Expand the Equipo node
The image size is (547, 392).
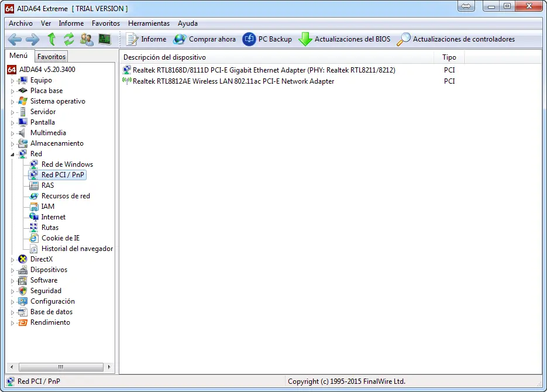point(12,81)
